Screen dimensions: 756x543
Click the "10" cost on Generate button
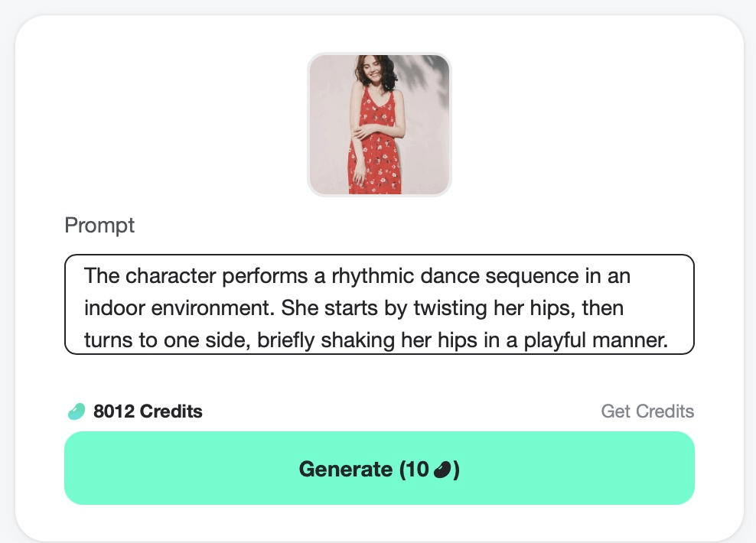pyautogui.click(x=417, y=469)
